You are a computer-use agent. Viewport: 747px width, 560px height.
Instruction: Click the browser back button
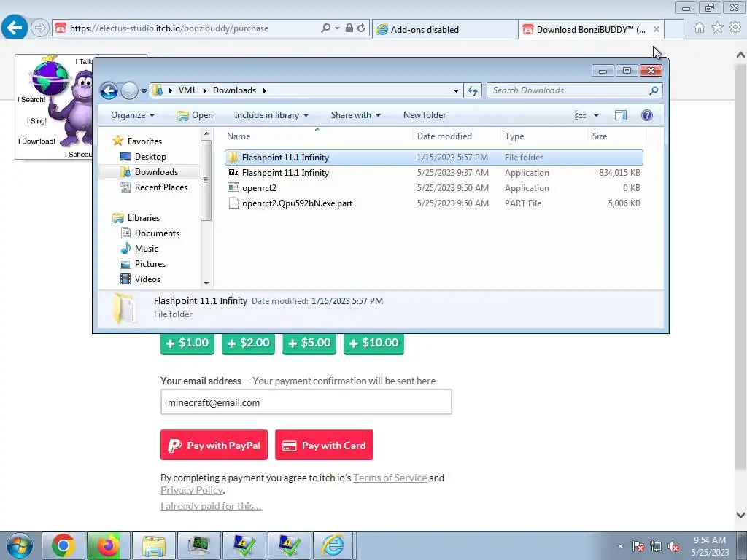[15, 28]
